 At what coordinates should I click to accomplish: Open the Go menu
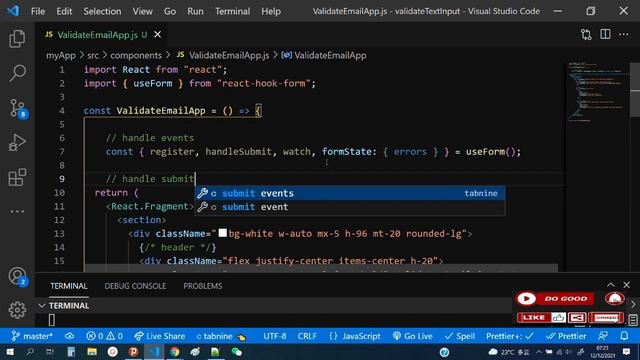tap(170, 11)
